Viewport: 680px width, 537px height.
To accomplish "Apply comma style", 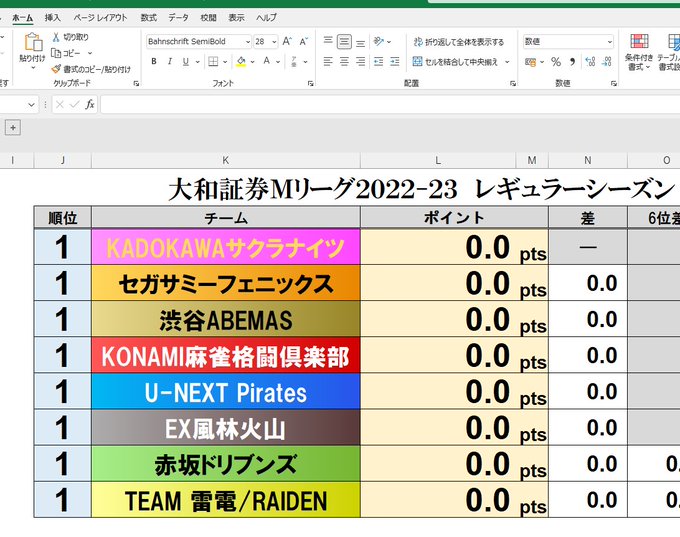I will 572,62.
